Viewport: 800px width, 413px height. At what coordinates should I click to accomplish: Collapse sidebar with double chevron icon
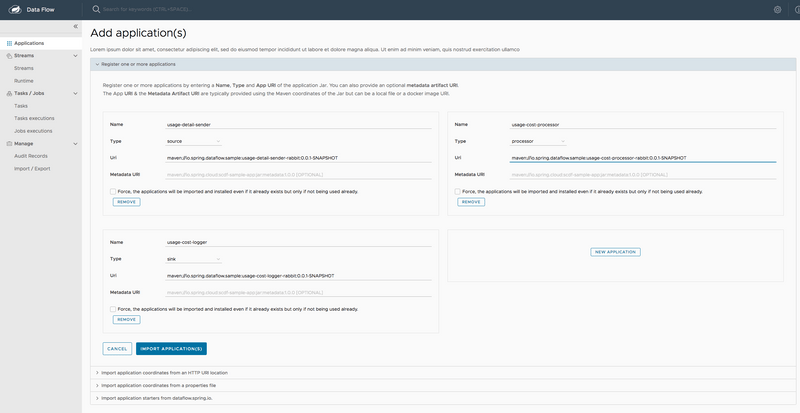pyautogui.click(x=76, y=26)
